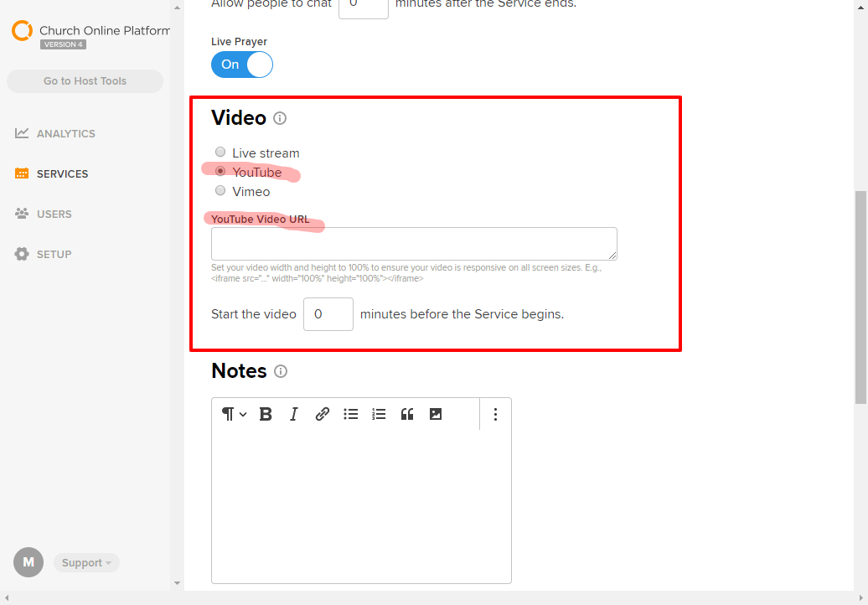Screen dimensions: 868x605
Task: Click the Start the video minutes field
Action: pos(328,314)
